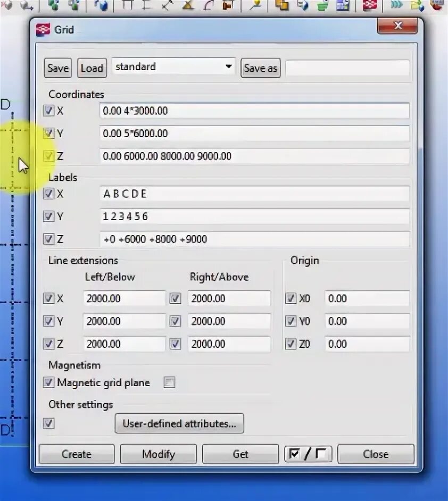The width and height of the screenshot is (448, 501).
Task: Click the Load button
Action: [92, 68]
